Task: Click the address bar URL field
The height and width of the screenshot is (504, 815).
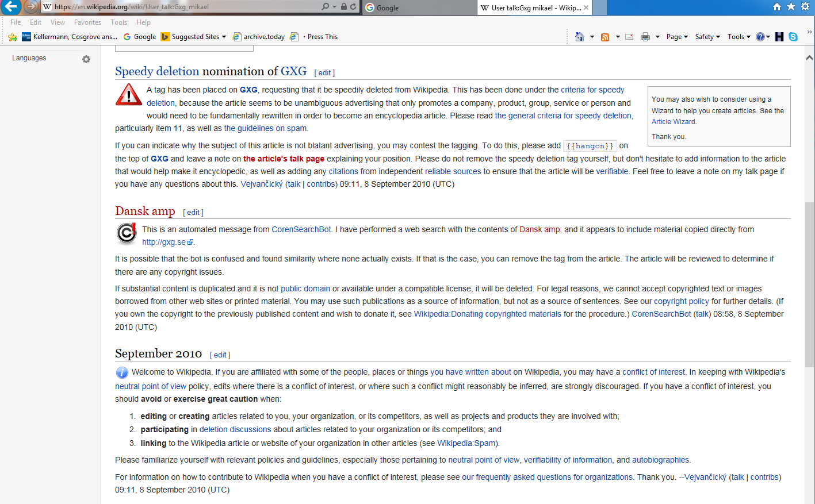Action: click(184, 7)
